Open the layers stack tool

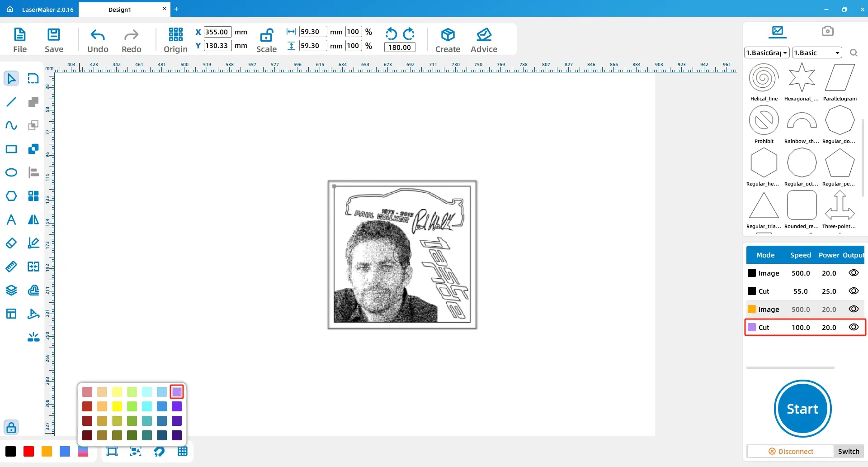pyautogui.click(x=11, y=290)
